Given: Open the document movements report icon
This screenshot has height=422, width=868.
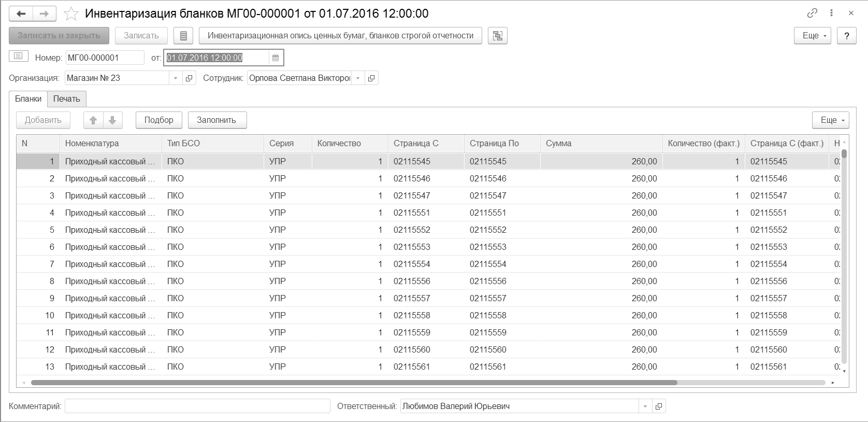Looking at the screenshot, I should click(x=183, y=36).
